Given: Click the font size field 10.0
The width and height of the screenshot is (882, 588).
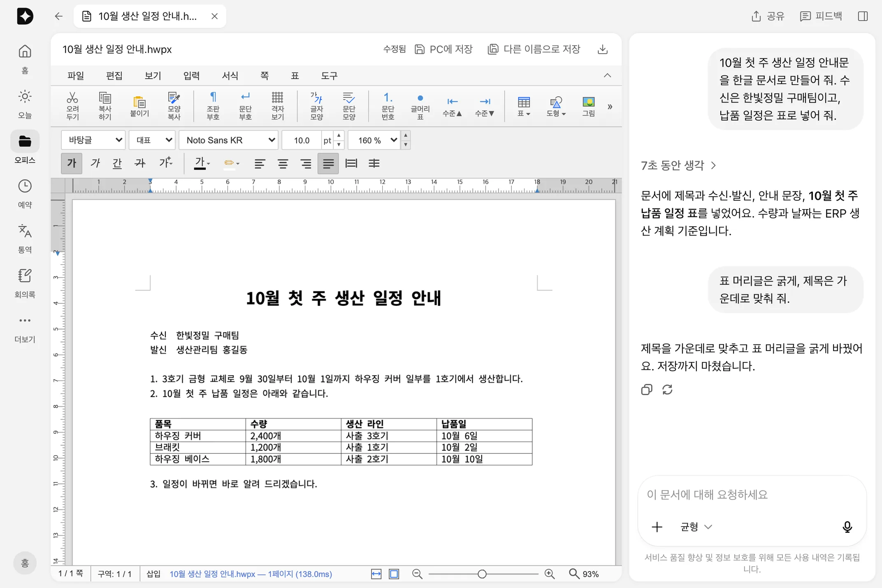Looking at the screenshot, I should (302, 140).
